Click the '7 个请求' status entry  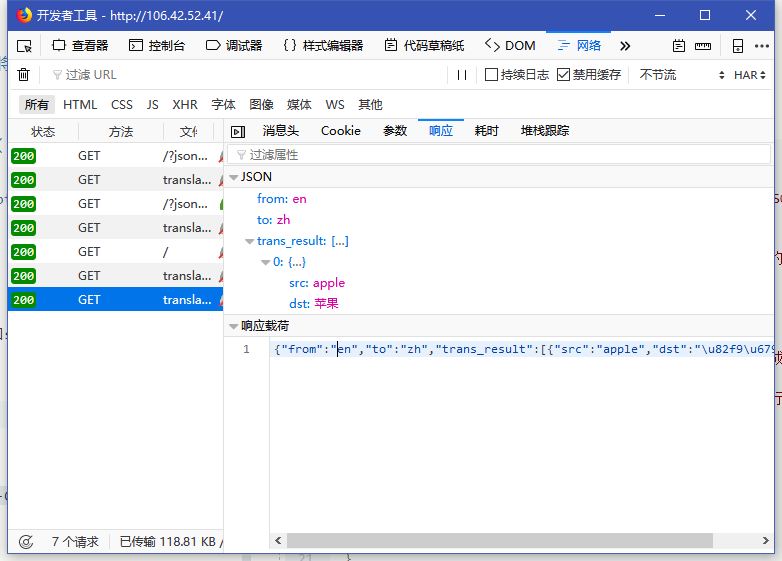click(x=75, y=542)
